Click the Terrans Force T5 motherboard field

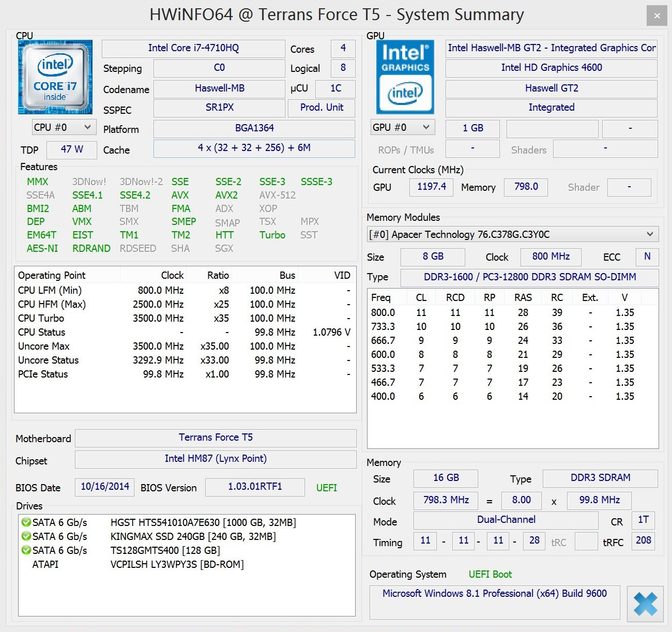click(216, 438)
